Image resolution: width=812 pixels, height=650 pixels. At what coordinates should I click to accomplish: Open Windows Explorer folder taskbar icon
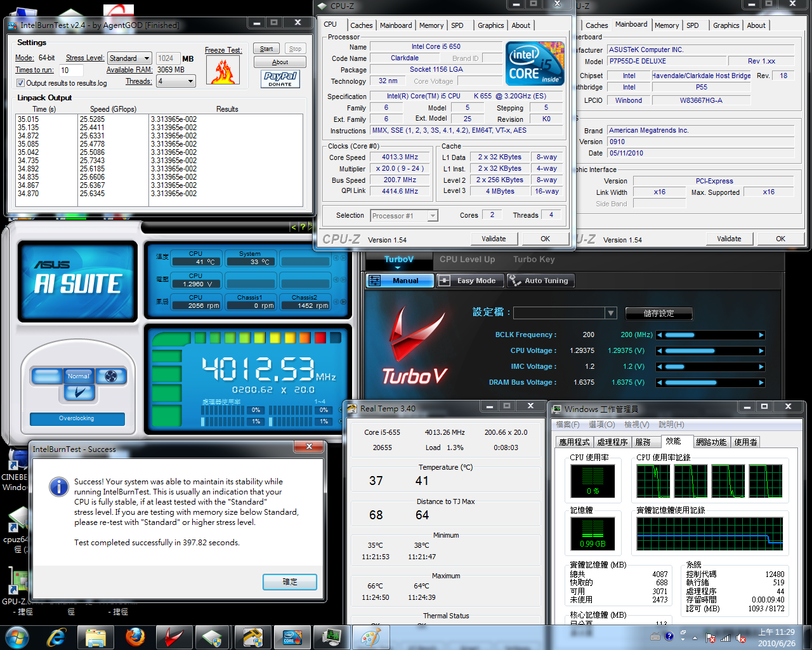point(96,637)
